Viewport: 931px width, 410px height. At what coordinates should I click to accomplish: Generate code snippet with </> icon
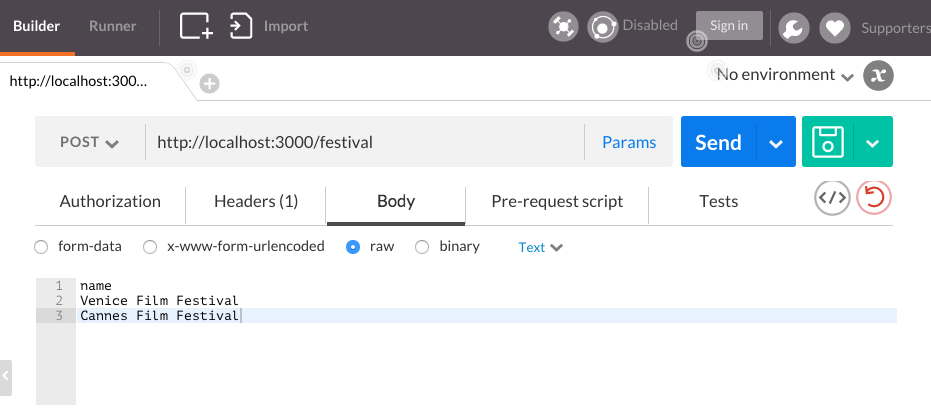(x=832, y=198)
